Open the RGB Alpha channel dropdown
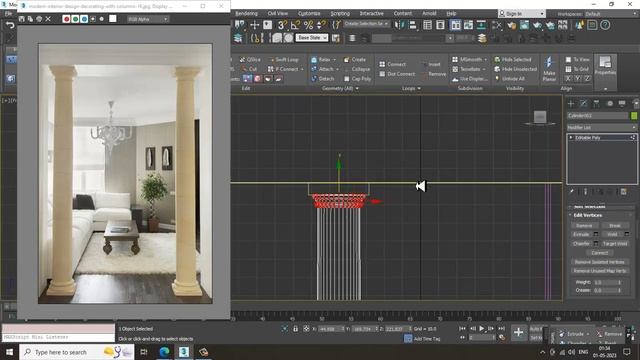640x360 pixels. click(148, 19)
